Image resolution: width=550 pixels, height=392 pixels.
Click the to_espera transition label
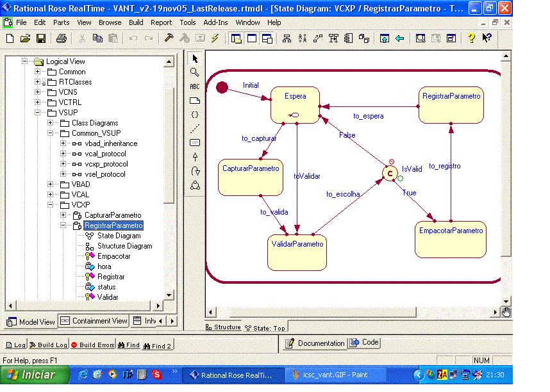point(369,116)
